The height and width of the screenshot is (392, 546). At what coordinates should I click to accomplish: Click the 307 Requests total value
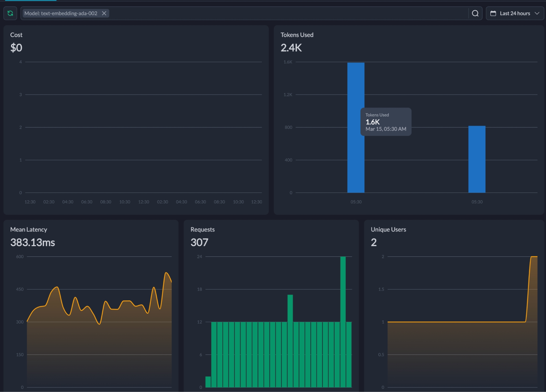[199, 242]
